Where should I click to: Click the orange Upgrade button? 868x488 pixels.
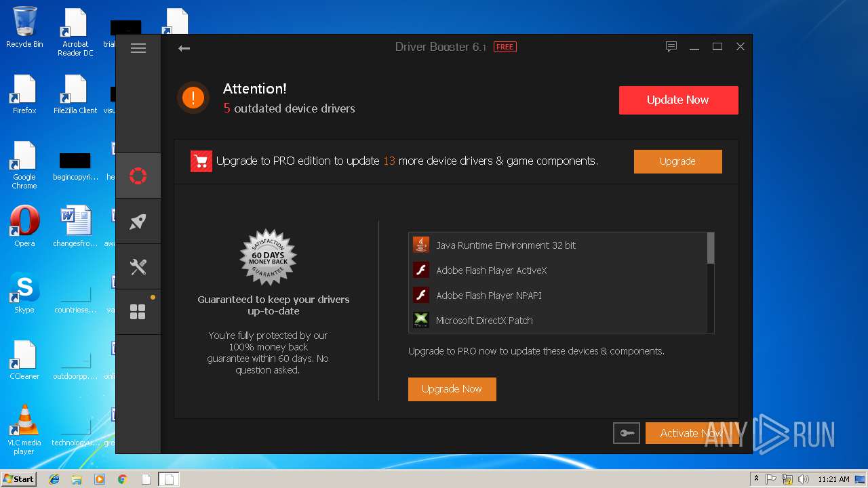(x=677, y=161)
